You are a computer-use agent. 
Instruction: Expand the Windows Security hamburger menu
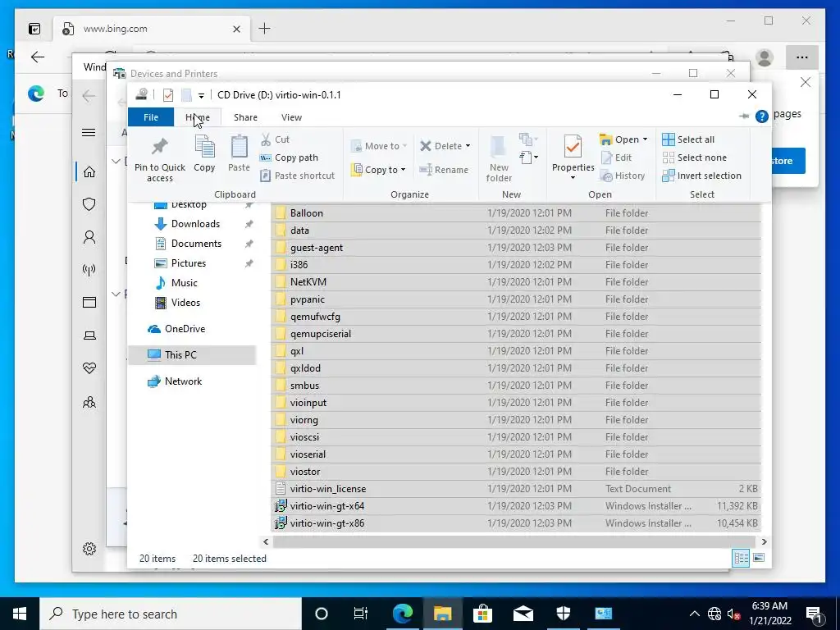coord(89,132)
